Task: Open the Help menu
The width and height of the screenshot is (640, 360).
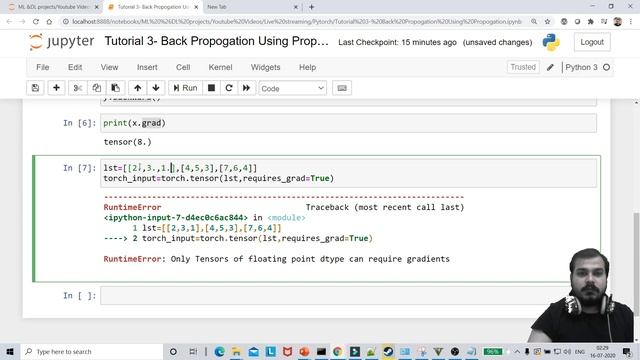Action: [x=307, y=67]
